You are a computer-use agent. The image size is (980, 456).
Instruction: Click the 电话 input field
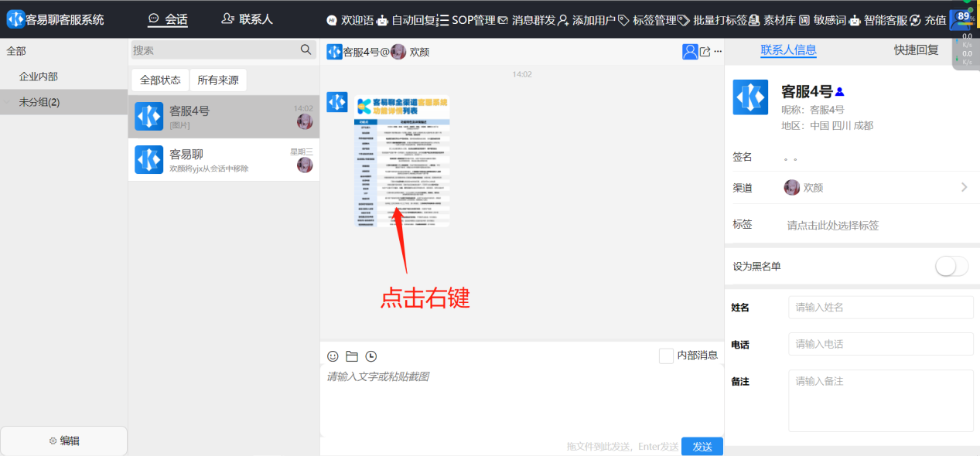881,345
